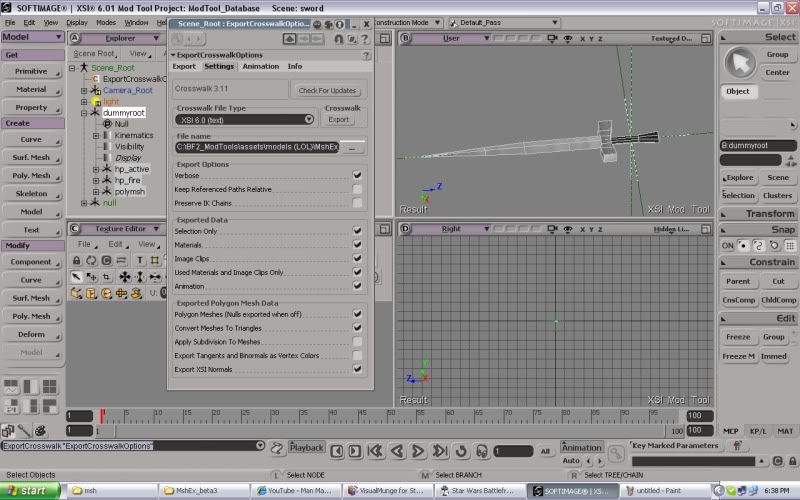The width and height of the screenshot is (800, 500).
Task: Toggle the loop playback icon
Action: [461, 451]
